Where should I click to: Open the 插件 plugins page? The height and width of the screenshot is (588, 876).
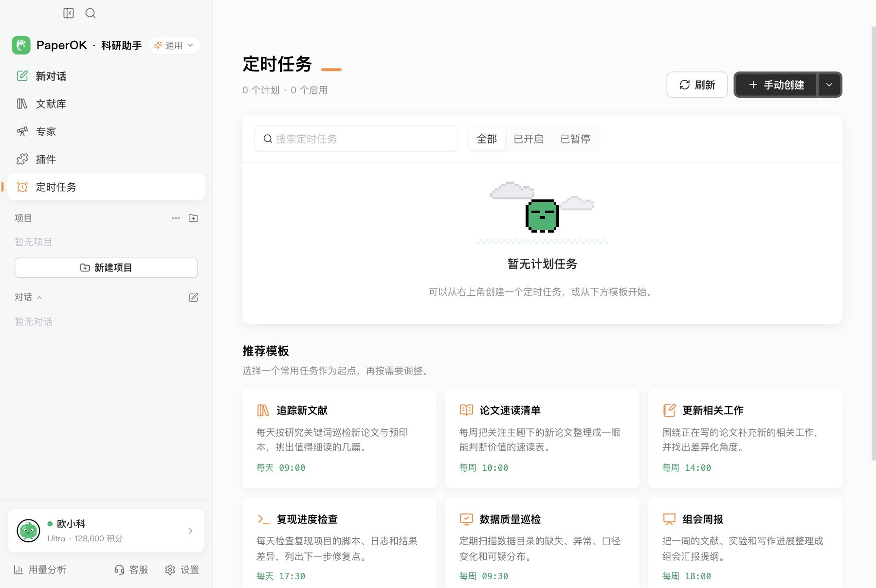click(x=106, y=159)
